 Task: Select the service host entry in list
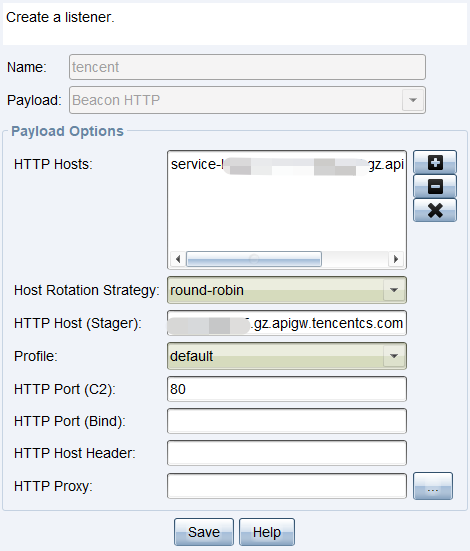[287, 164]
